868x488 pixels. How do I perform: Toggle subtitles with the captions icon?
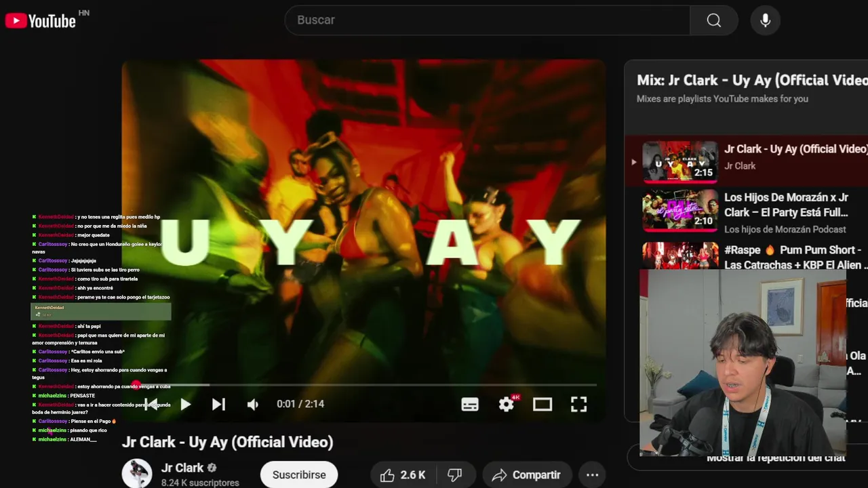[x=470, y=405]
